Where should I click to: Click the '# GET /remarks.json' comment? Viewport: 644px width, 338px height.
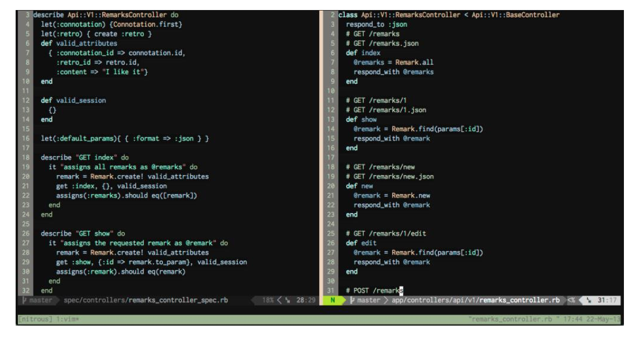(382, 43)
